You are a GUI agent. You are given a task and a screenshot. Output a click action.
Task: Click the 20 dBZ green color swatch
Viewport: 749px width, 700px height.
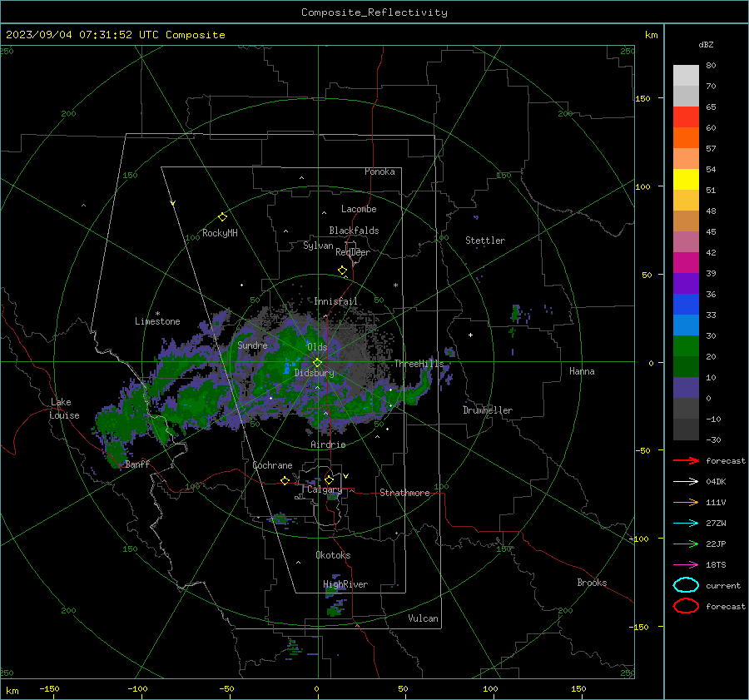[x=686, y=346]
